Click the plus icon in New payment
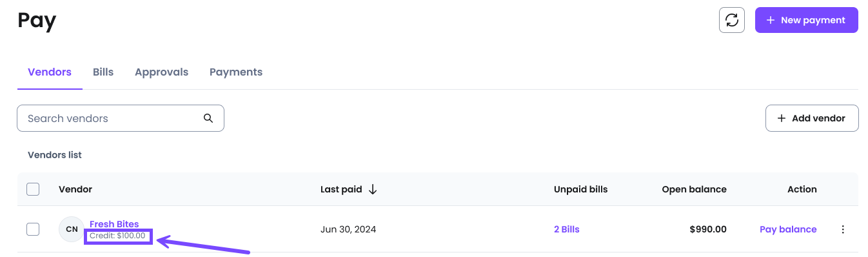This screenshot has height=257, width=868. coord(770,20)
